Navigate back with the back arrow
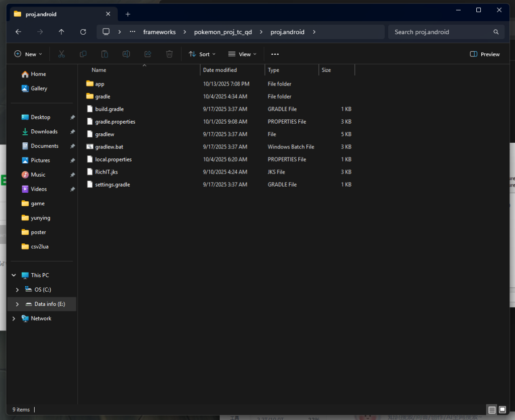The height and width of the screenshot is (420, 515). [x=19, y=32]
